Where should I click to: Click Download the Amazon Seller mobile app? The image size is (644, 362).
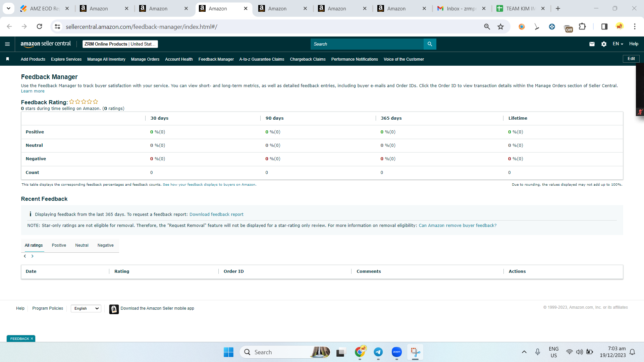point(157,308)
